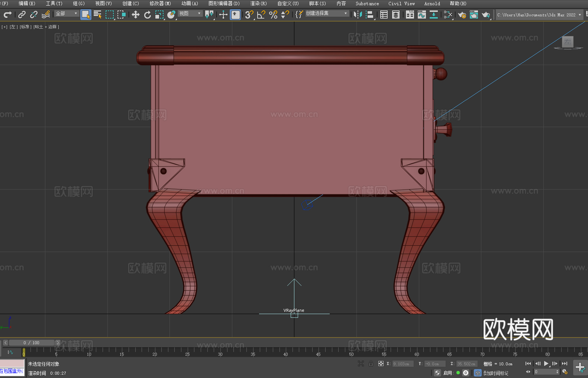Click the Render Production teapot icon
The image size is (588, 378).
tap(486, 14)
